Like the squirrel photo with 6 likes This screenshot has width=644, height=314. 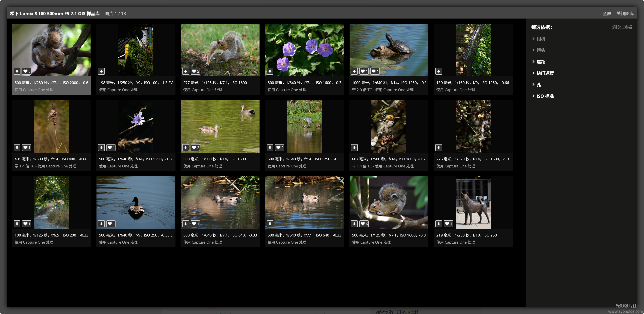[364, 224]
